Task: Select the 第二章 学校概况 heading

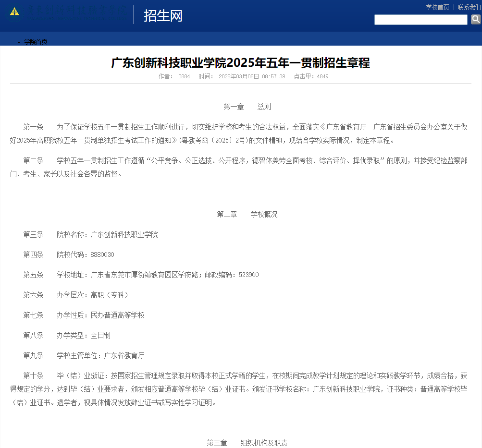Action: [x=246, y=214]
